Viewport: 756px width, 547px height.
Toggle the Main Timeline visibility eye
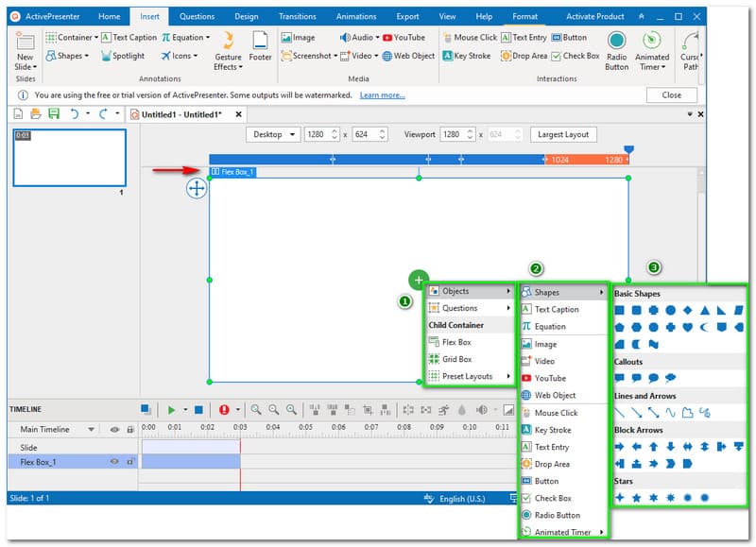114,429
